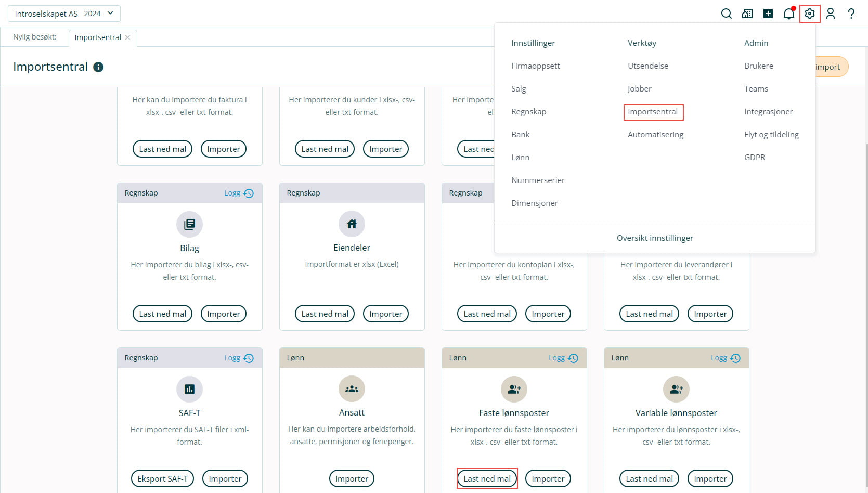Open Logg history on Variable lønnsposter card
This screenshot has height=493, width=868.
(x=726, y=358)
